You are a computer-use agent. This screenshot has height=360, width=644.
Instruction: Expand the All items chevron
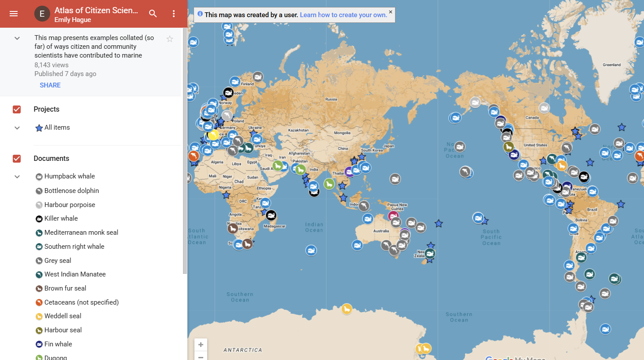pyautogui.click(x=17, y=128)
